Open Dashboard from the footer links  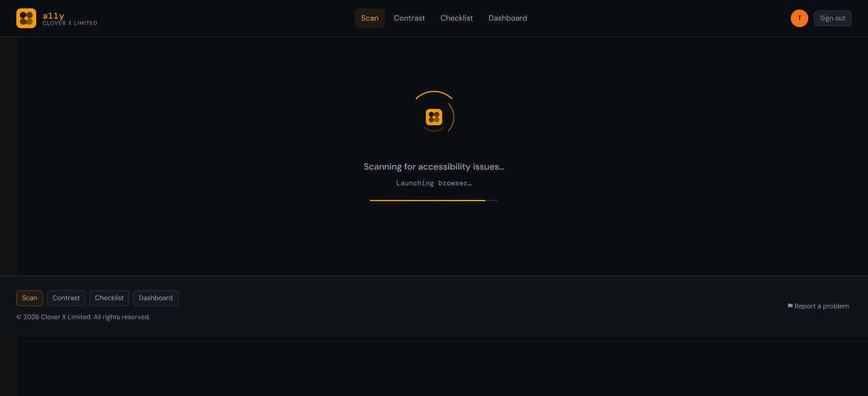pyautogui.click(x=156, y=298)
